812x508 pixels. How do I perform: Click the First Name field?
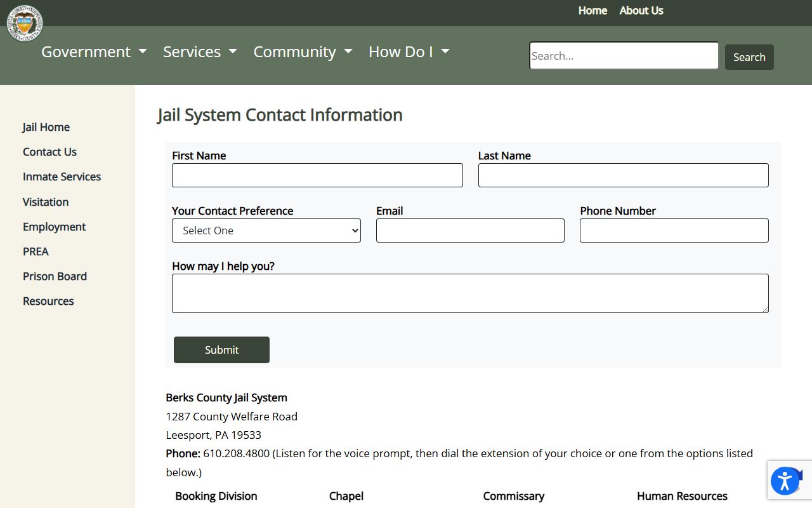[317, 175]
